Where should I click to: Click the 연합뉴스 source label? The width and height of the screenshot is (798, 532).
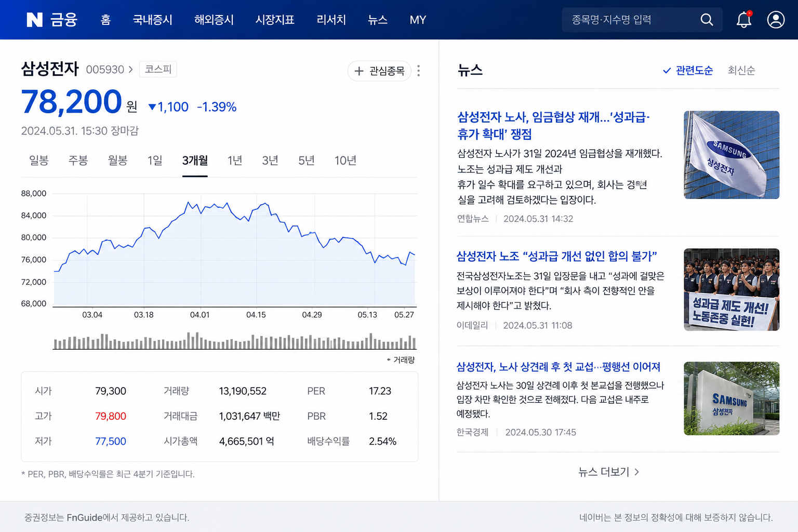coord(473,219)
